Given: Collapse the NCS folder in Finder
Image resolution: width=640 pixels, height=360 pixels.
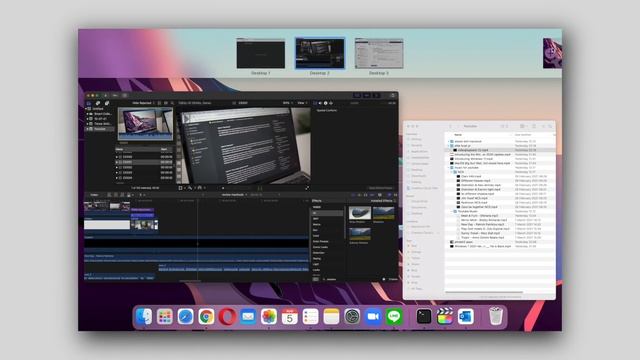Looking at the screenshot, I should coord(452,172).
